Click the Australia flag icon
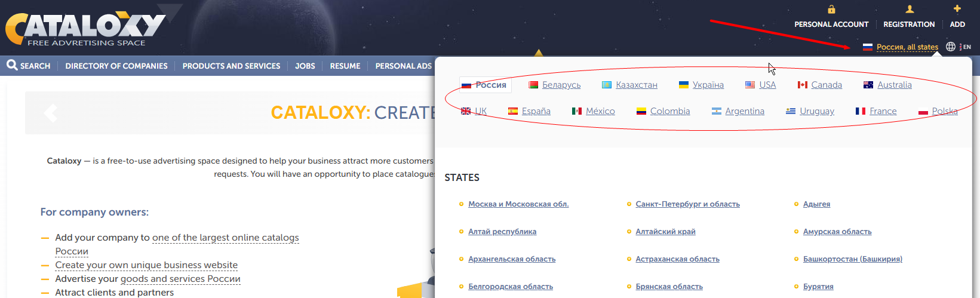 click(868, 85)
